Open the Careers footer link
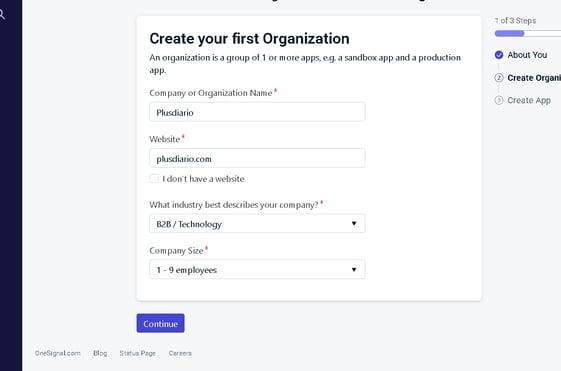 [x=180, y=353]
